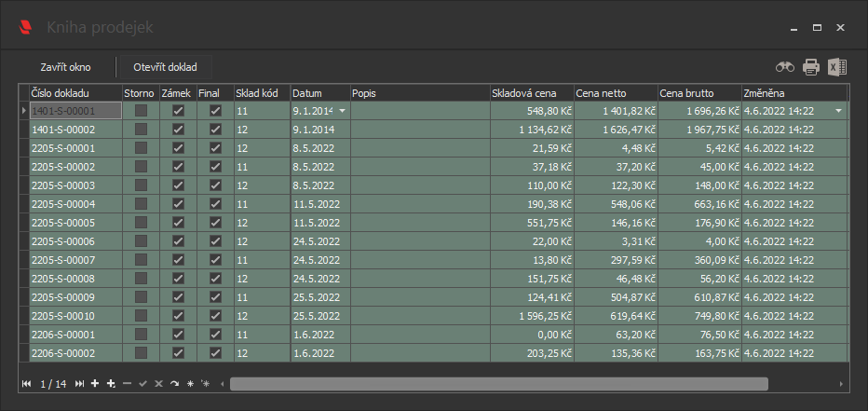Click the Zámek column header
Viewport: 868px width, 411px height.
tap(178, 93)
